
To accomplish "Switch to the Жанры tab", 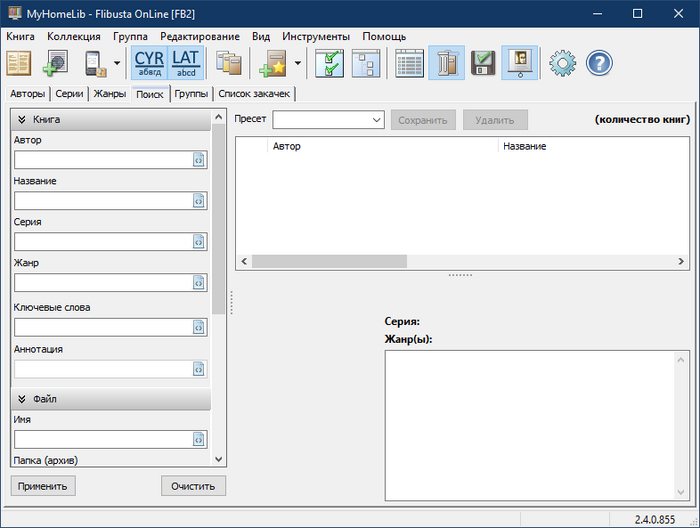I will click(x=110, y=94).
